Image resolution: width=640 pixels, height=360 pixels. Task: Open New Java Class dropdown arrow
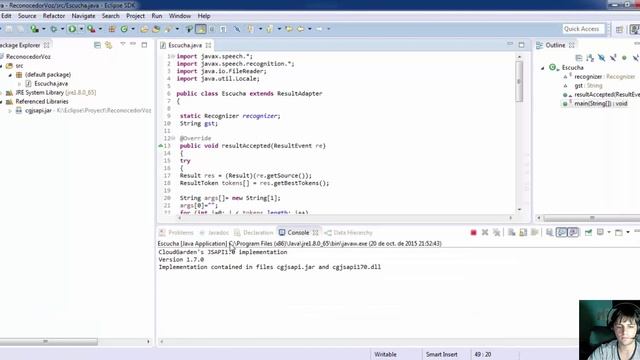click(x=133, y=29)
